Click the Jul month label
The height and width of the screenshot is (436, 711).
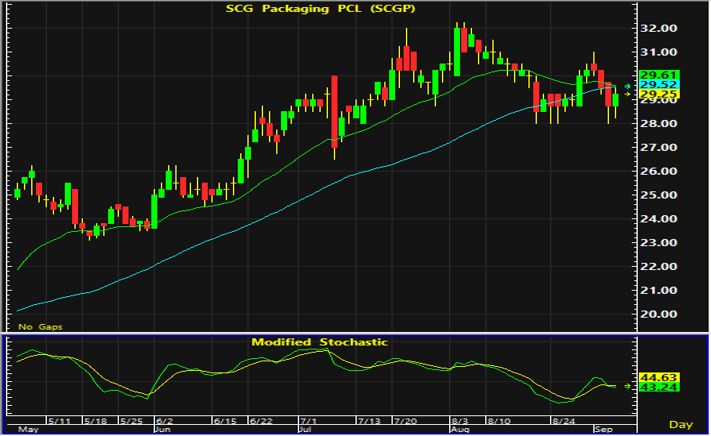click(x=306, y=429)
